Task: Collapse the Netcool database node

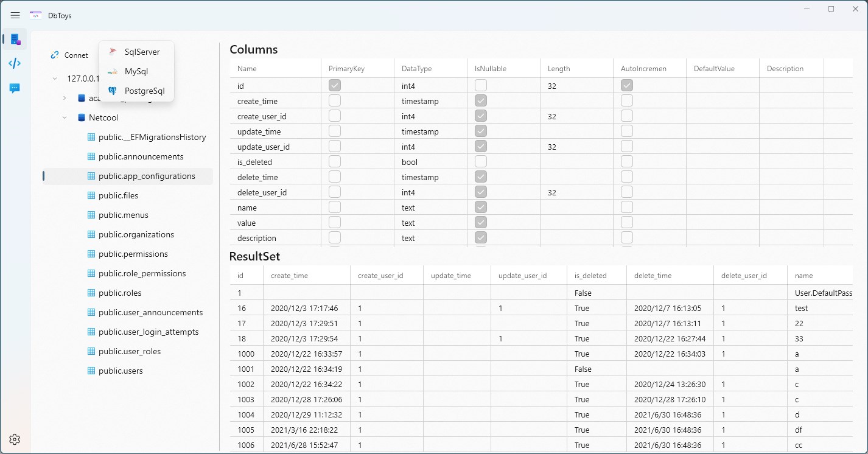Action: pyautogui.click(x=65, y=117)
